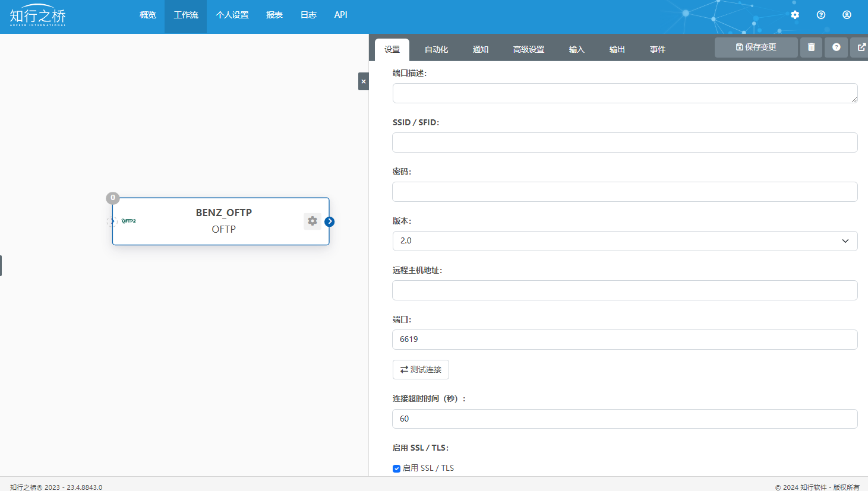Pop out the panel with external-link icon

pos(861,47)
